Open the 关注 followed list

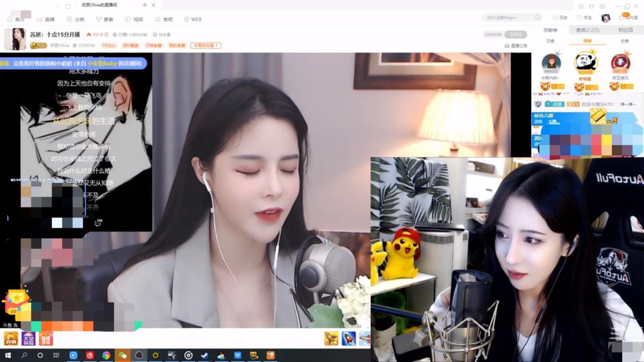pyautogui.click(x=584, y=18)
